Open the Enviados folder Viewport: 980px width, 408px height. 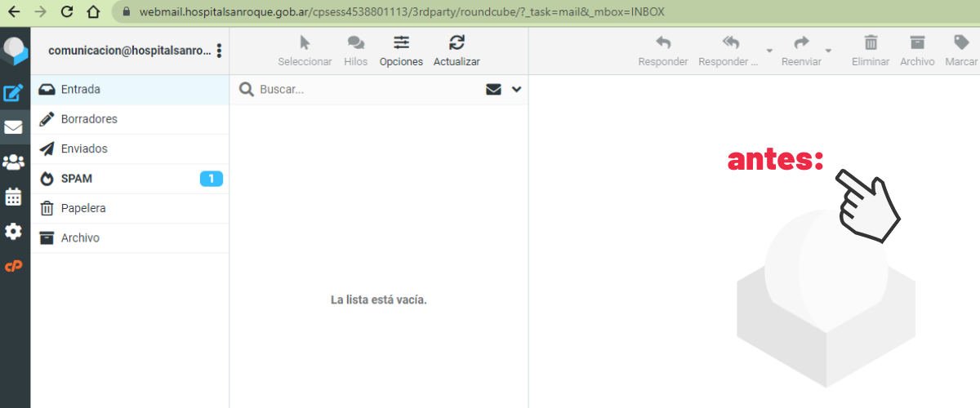tap(130, 149)
